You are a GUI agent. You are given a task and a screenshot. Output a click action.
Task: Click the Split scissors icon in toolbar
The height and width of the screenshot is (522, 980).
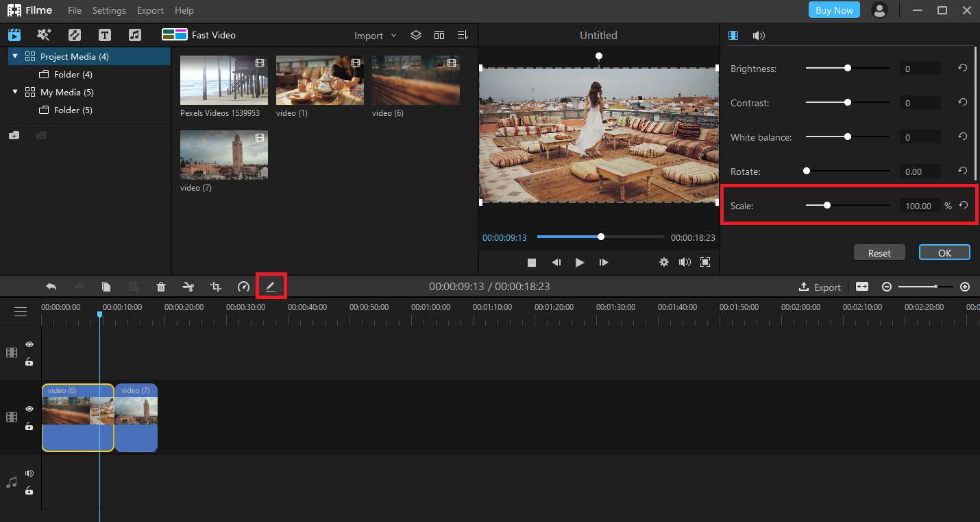coord(188,287)
